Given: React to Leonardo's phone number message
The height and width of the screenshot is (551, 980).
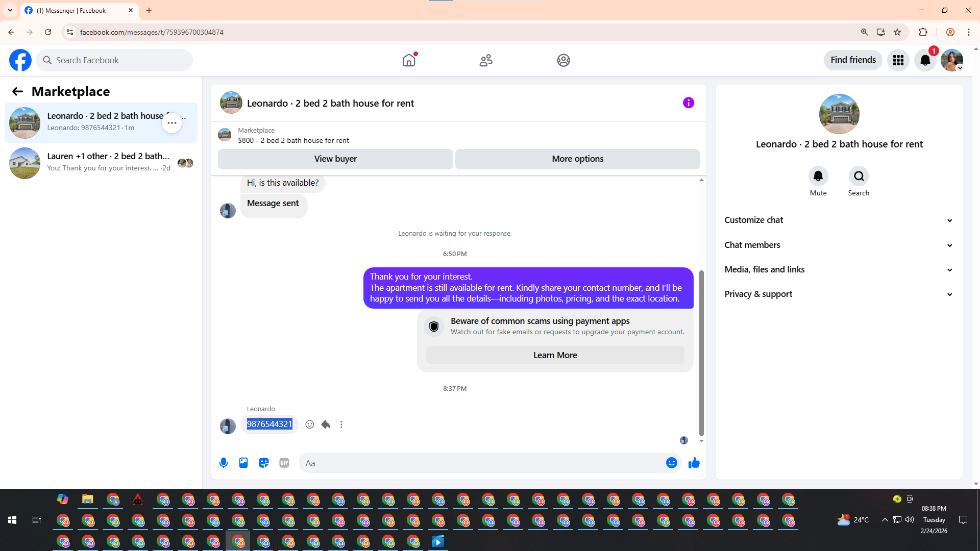Looking at the screenshot, I should [x=309, y=424].
